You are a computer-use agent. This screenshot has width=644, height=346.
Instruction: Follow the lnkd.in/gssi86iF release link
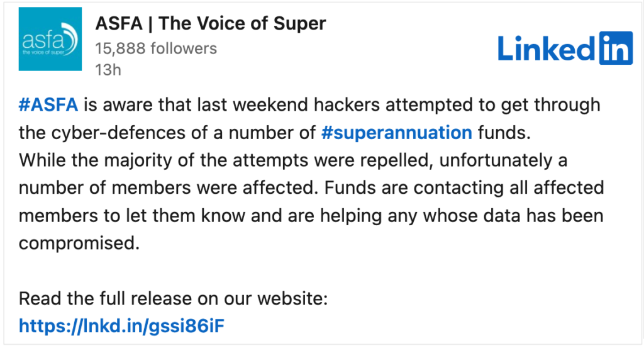(x=121, y=326)
